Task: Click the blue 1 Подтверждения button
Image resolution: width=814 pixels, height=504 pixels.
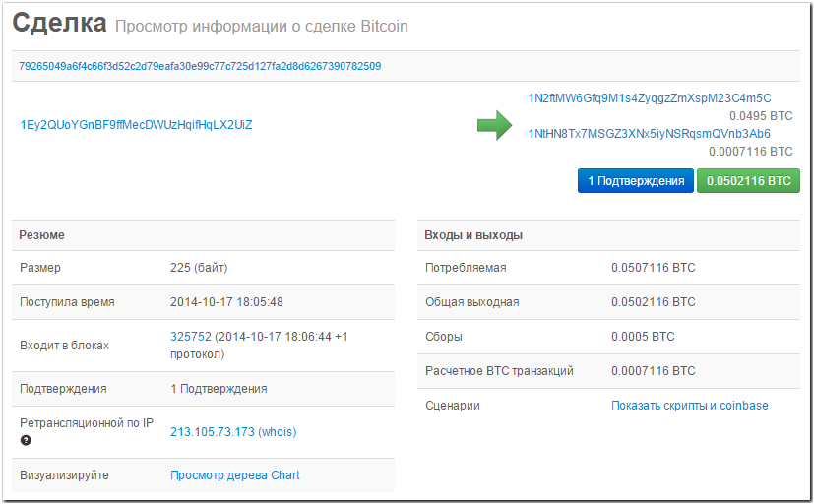Action: click(636, 180)
